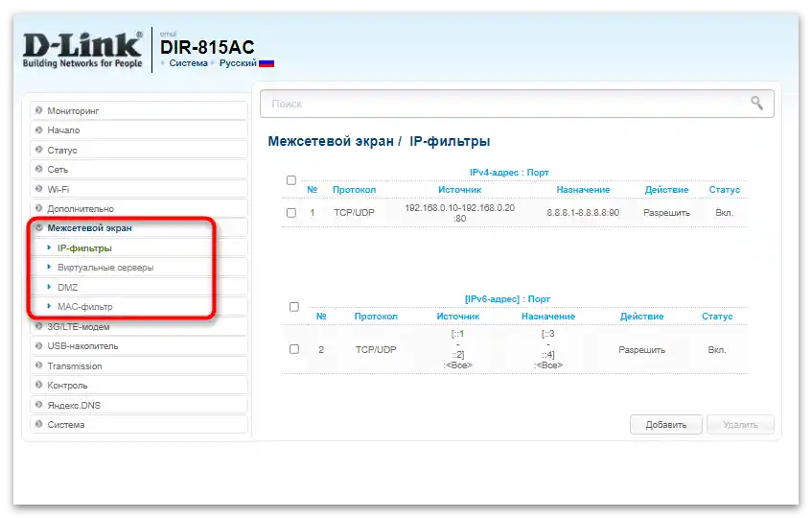
Task: Open the Система item in sidebar
Action: [x=139, y=424]
